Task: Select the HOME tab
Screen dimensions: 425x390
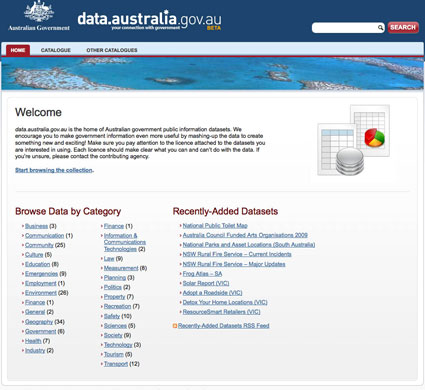Action: [x=18, y=50]
